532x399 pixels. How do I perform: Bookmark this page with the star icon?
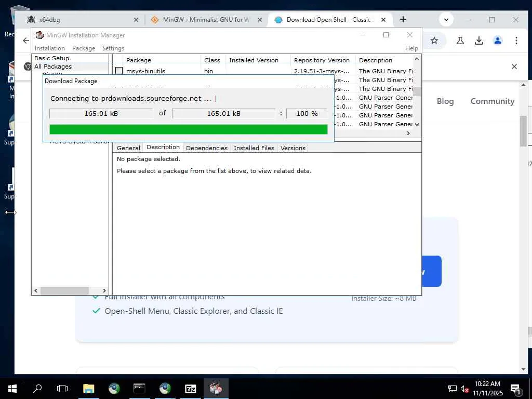(x=434, y=41)
